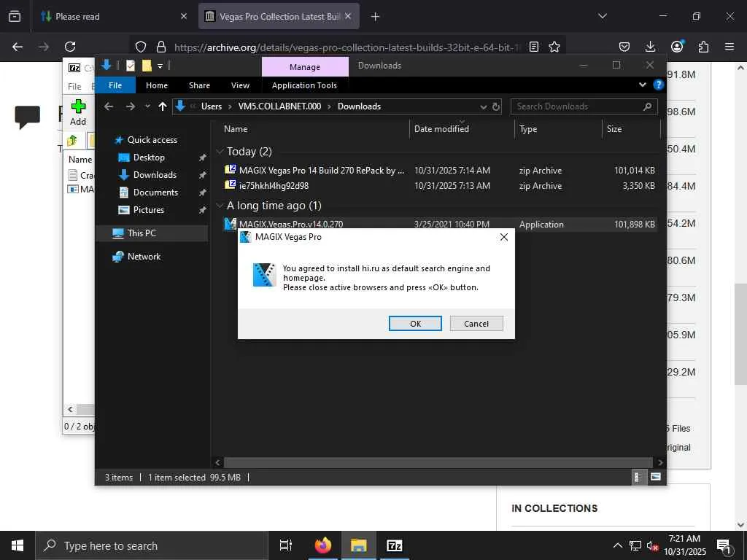Open Desktop in the navigation pane
This screenshot has height=560, width=747.
tap(149, 157)
